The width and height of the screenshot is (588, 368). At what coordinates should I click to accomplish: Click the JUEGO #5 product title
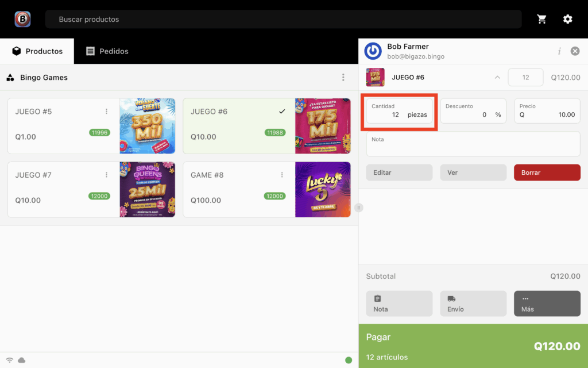pos(33,112)
